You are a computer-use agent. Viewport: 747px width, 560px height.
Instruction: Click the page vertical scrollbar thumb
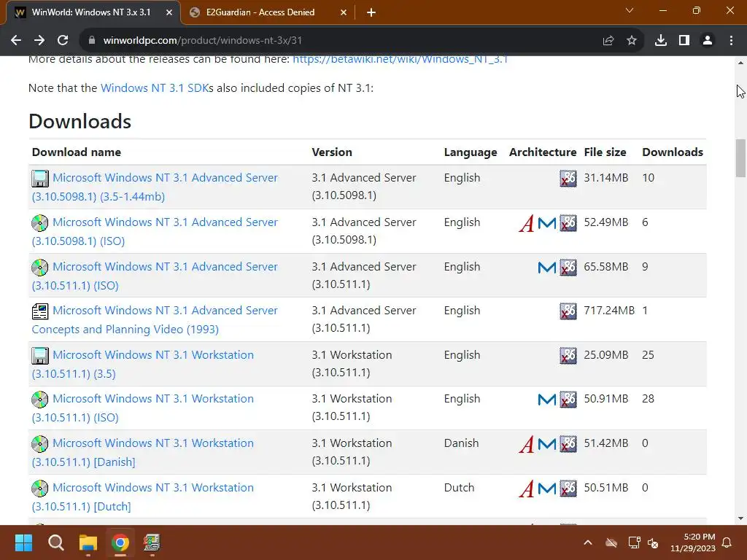coord(740,157)
